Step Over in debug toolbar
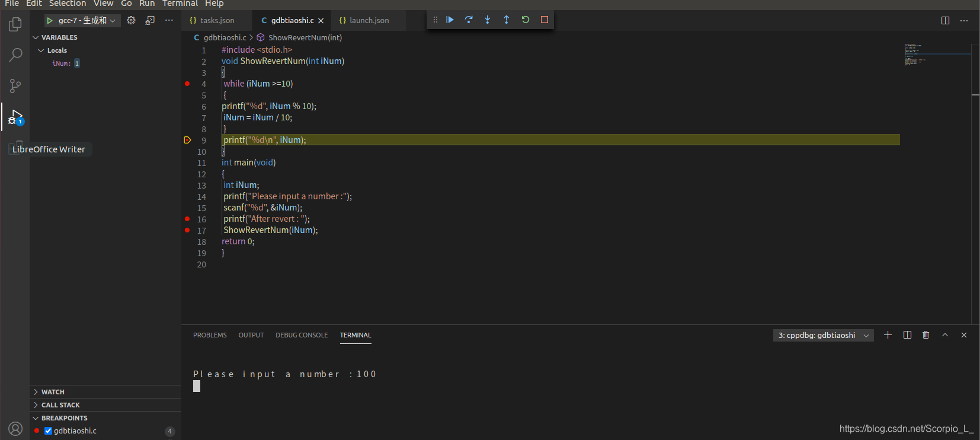Viewport: 980px width, 440px height. click(469, 20)
